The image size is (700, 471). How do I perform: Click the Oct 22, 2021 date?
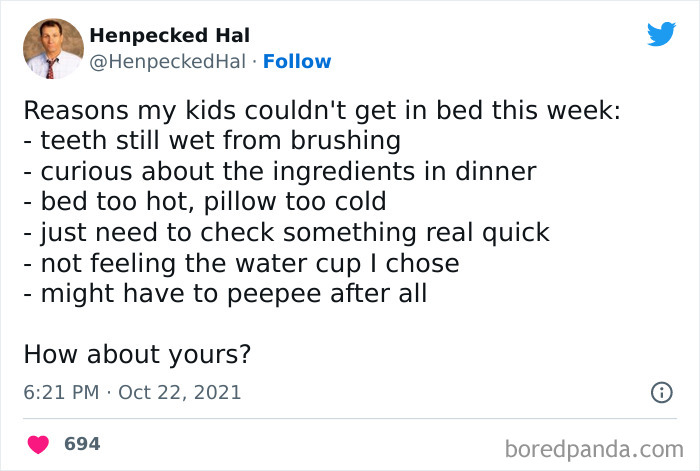[x=180, y=392]
